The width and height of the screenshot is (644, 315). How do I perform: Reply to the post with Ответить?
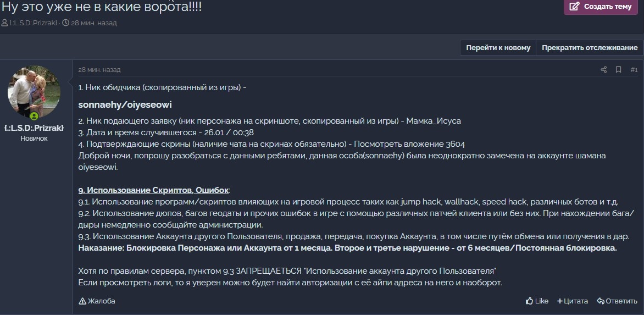click(617, 301)
